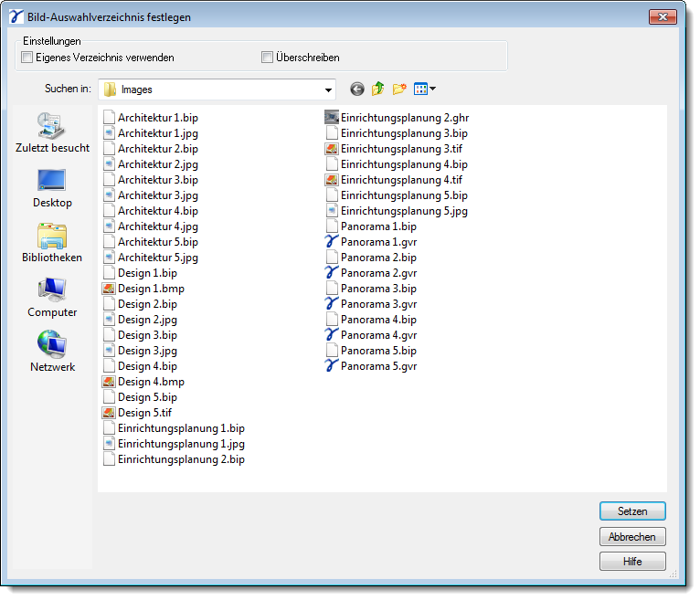Open Bibliotheken in the places bar

[52, 243]
